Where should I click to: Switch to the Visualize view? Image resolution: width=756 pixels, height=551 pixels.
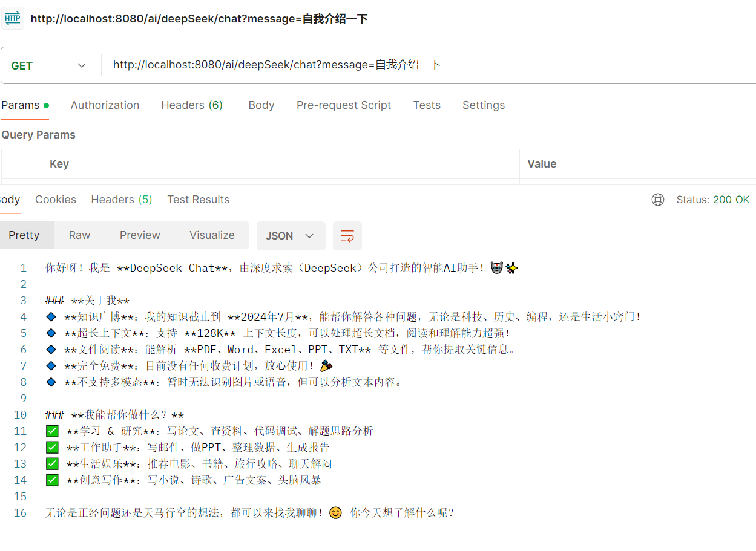212,235
